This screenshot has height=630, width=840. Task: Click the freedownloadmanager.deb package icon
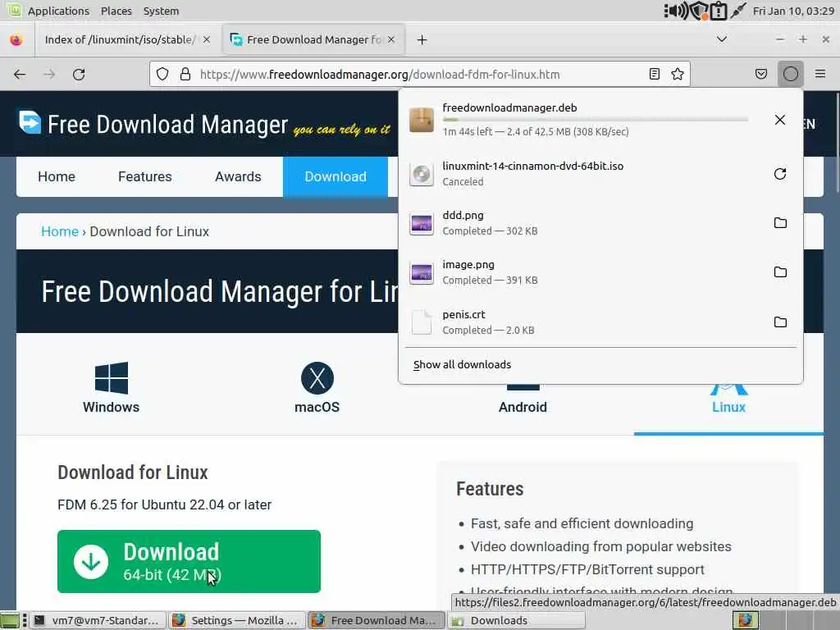[422, 120]
